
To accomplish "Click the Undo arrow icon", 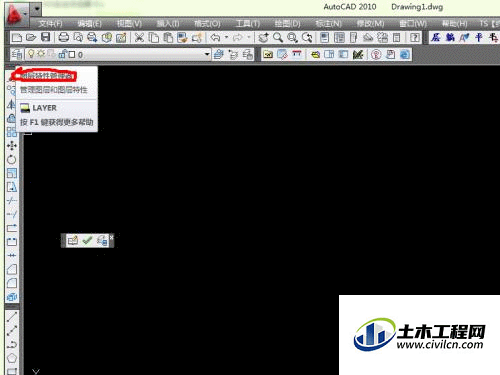I will click(216, 37).
